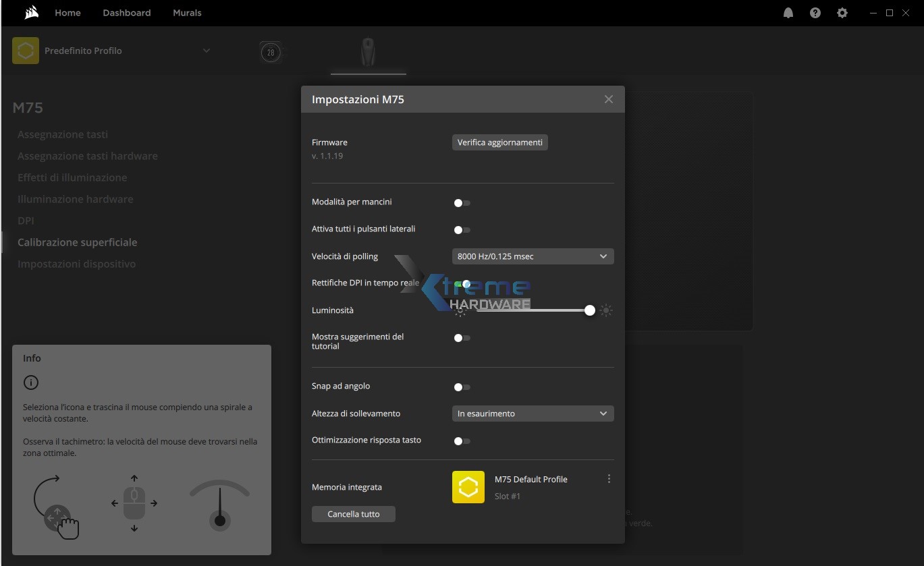Select Effetti di illuminazione in the sidebar
The width and height of the screenshot is (924, 566).
[x=72, y=177]
